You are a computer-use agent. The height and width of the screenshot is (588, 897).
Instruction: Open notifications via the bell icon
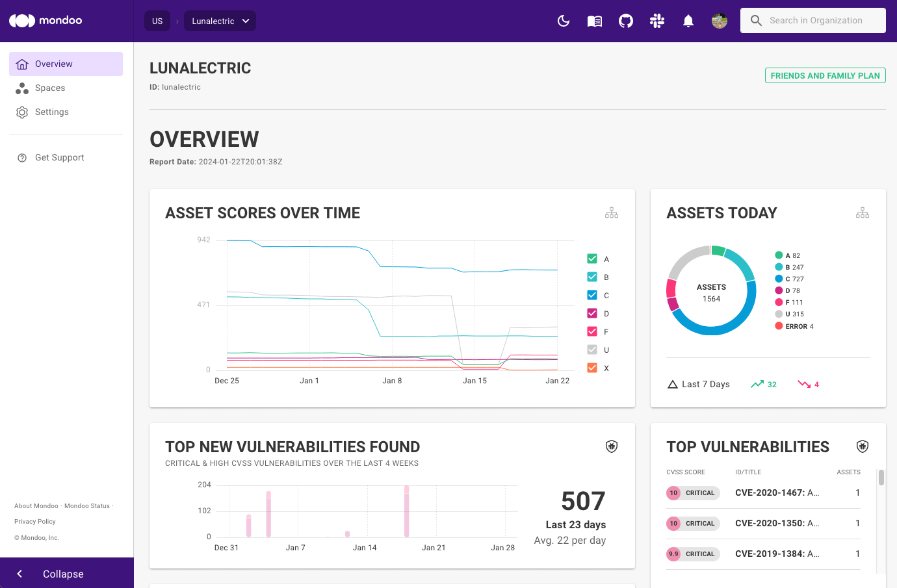point(688,20)
